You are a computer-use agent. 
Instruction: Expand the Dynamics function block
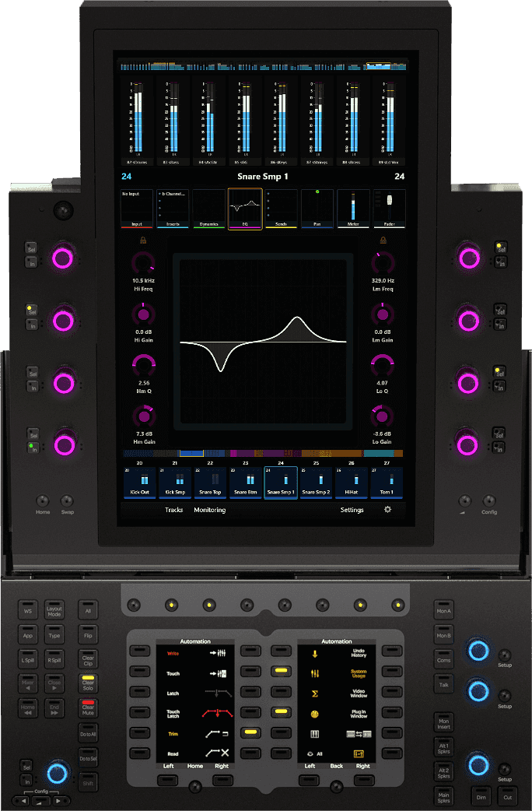(210, 209)
